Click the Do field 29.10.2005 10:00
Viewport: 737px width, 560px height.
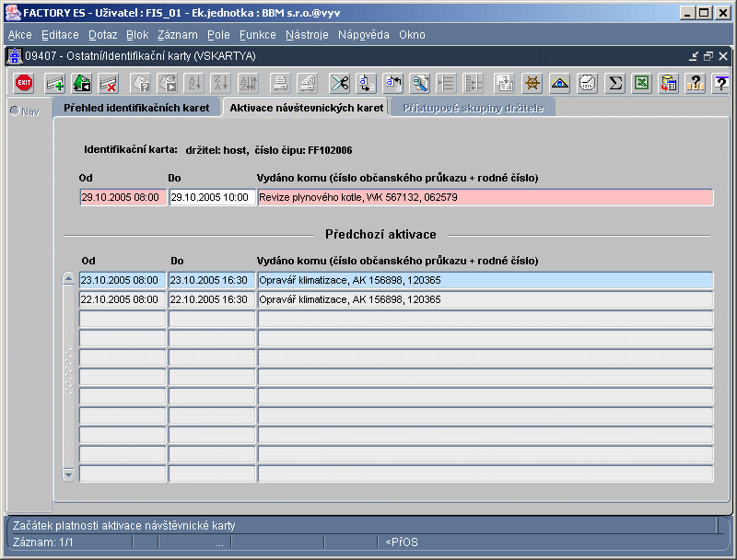point(213,197)
